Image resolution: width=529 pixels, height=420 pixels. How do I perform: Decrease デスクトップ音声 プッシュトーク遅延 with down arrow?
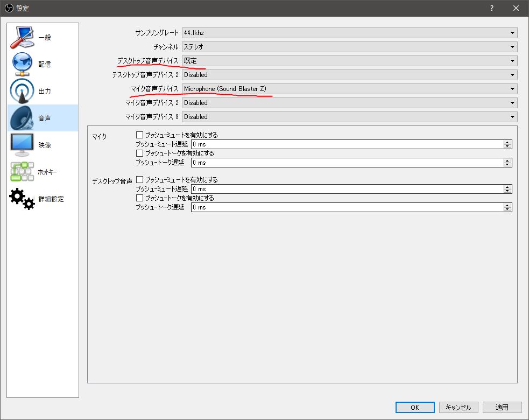(507, 209)
